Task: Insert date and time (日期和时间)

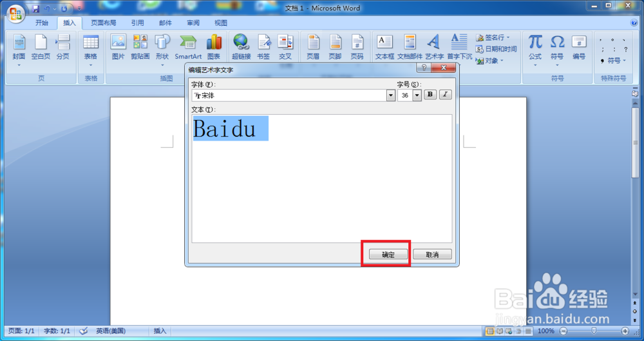Action: pos(496,49)
